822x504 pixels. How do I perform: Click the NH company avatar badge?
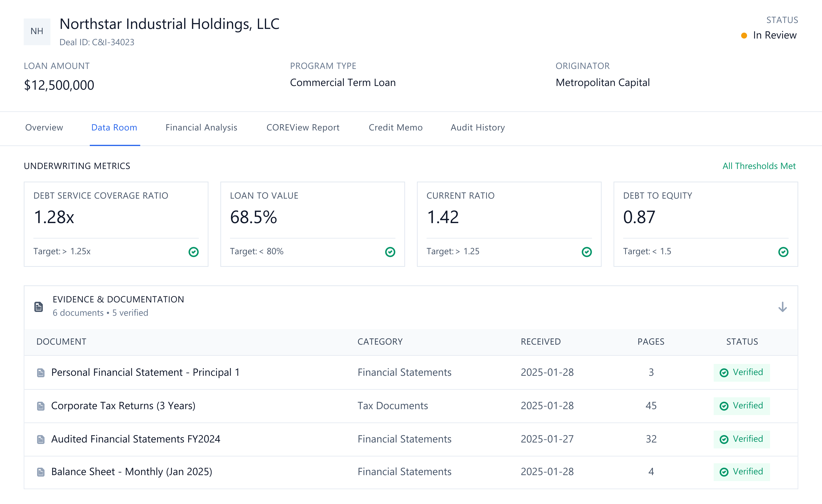coord(37,31)
